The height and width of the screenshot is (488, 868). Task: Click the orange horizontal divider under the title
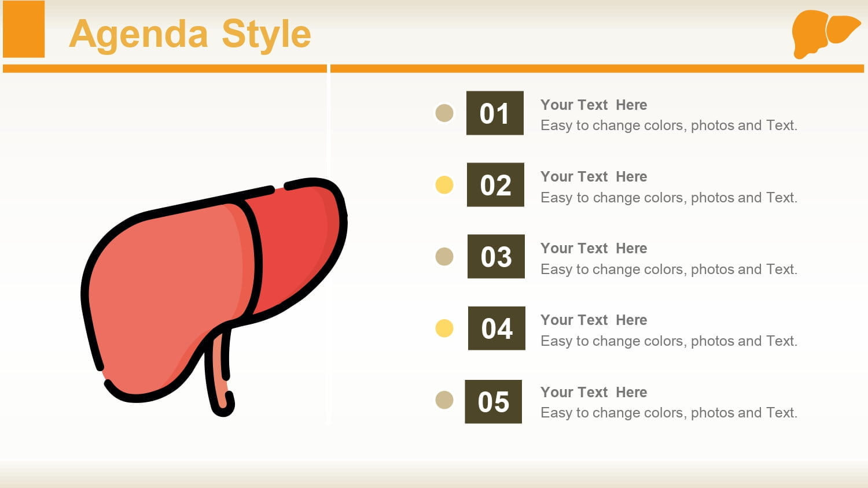pos(433,68)
